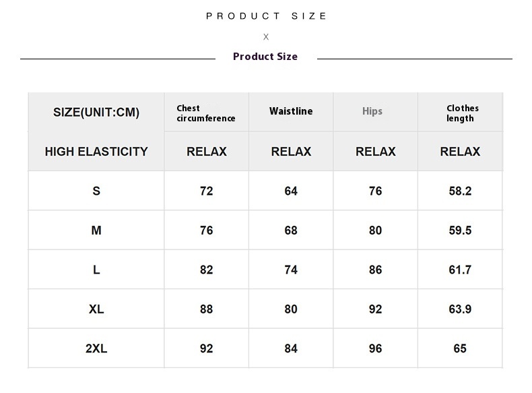
Task: Click the size S row label
Action: click(x=96, y=191)
